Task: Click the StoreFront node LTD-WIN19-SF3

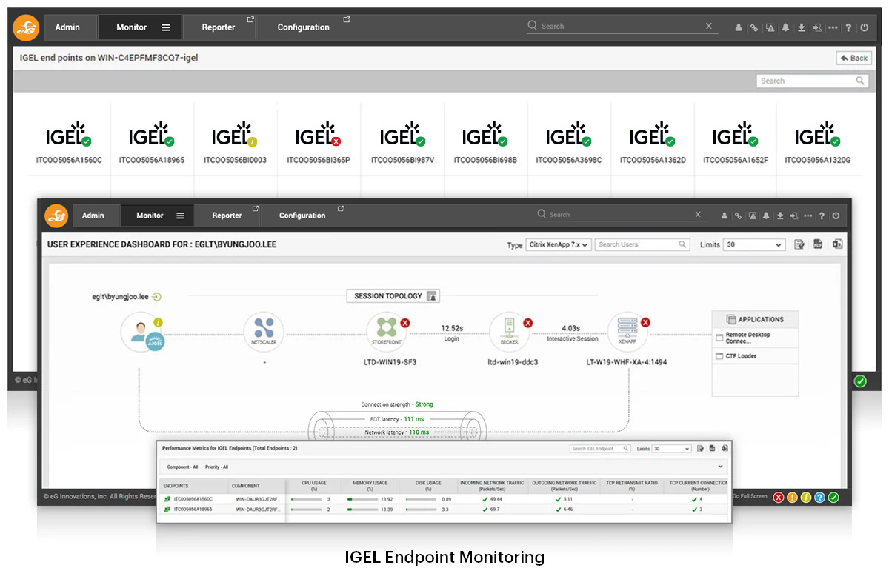Action: (387, 330)
